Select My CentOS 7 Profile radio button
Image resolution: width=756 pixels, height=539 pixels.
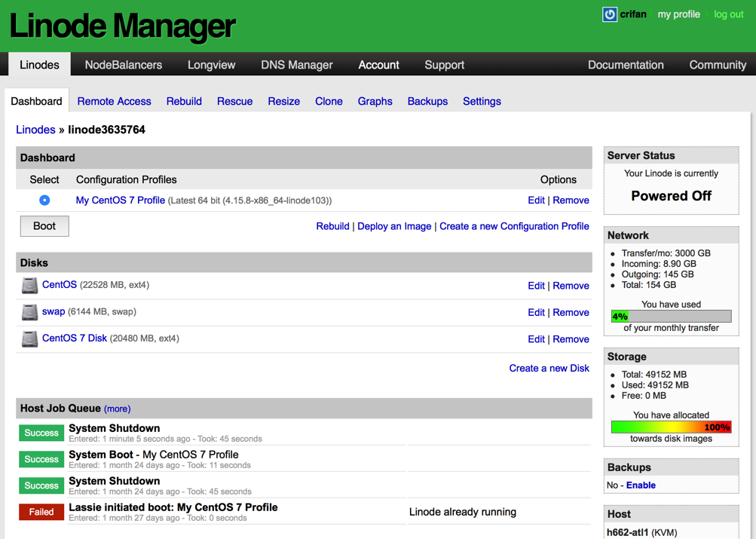point(44,200)
